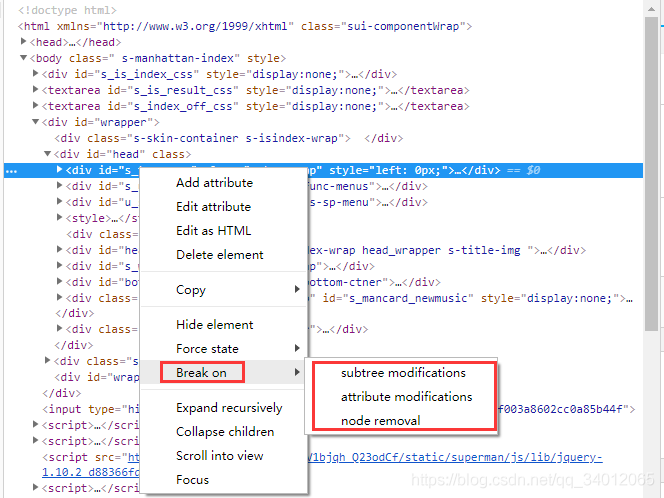The width and height of the screenshot is (664, 498).
Task: Select Edit attribute menu entry
Action: pyautogui.click(x=213, y=207)
